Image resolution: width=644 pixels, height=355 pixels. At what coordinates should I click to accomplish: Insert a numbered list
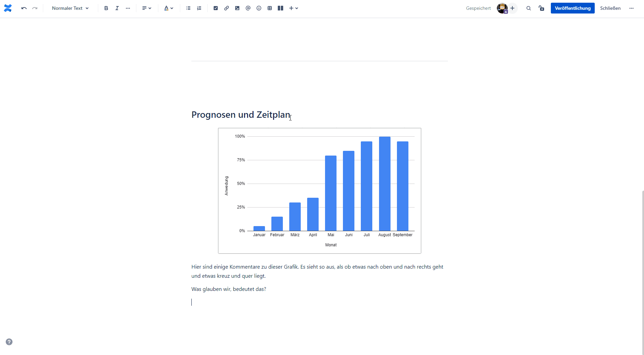[199, 8]
